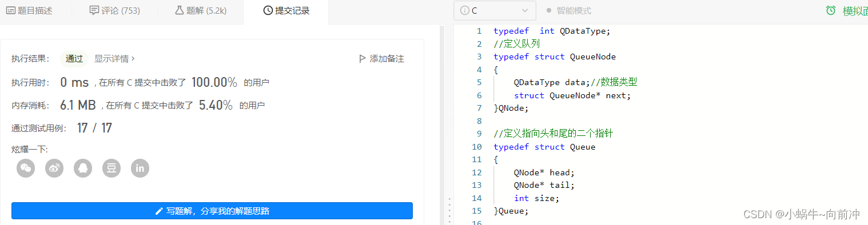This screenshot has height=225, width=868.
Task: Click the alarm clock icon for mock interview
Action: pos(831,10)
